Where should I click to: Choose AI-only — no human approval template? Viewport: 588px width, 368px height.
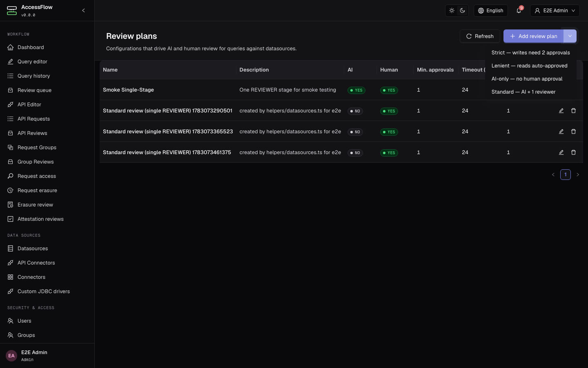(x=530, y=79)
